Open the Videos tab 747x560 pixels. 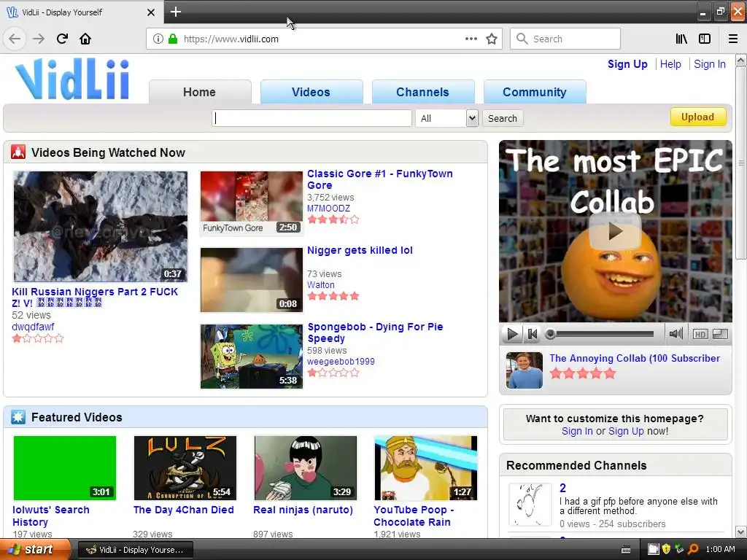coord(311,92)
